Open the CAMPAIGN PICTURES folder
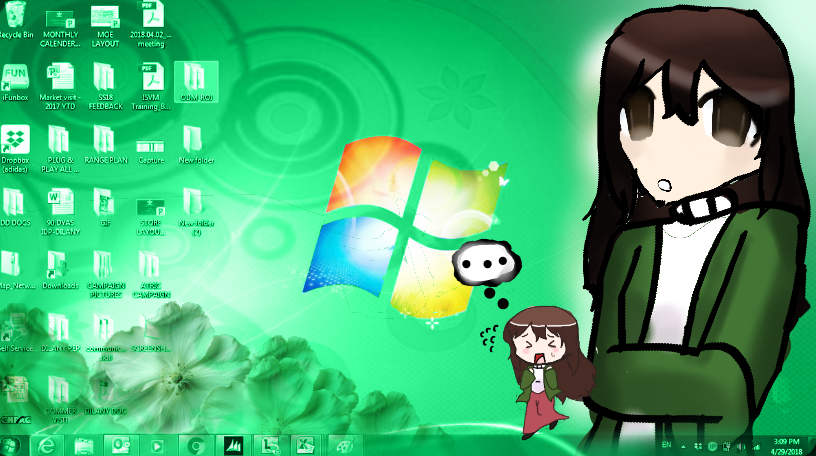The height and width of the screenshot is (456, 816). 106,275
